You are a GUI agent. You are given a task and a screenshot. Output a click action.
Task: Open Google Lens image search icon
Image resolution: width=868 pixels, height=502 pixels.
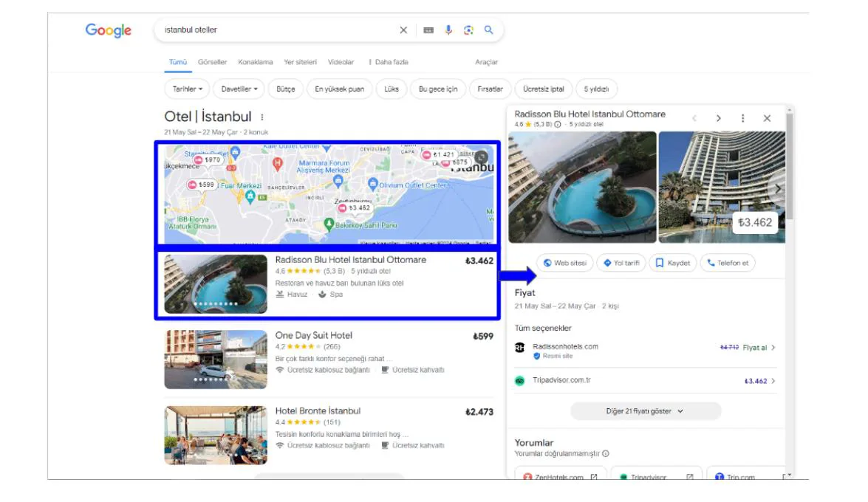468,30
